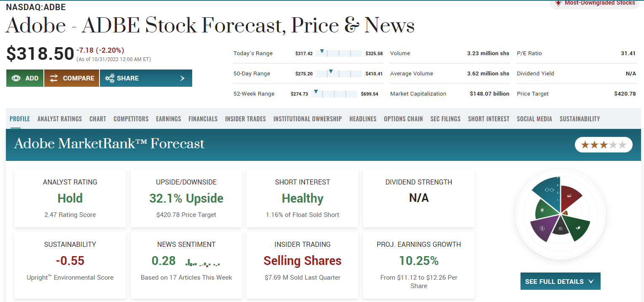Click the Dividend Yield N/A value
This screenshot has height=302, width=644.
[x=631, y=74]
